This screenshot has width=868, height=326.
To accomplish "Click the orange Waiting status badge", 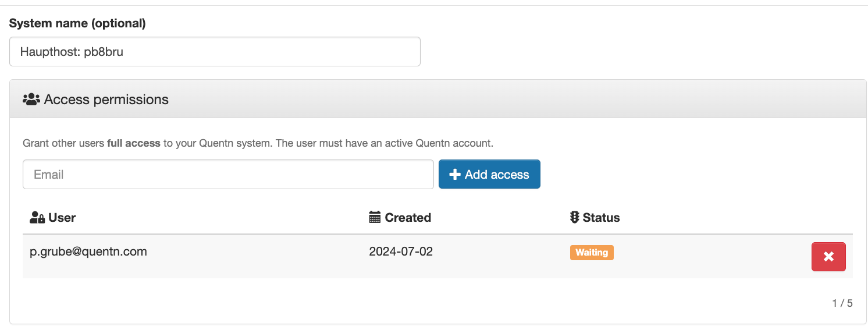I will tap(592, 253).
